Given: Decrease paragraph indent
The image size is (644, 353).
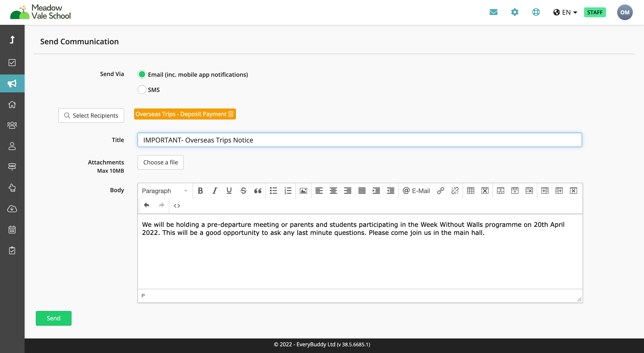Looking at the screenshot, I should (x=390, y=191).
